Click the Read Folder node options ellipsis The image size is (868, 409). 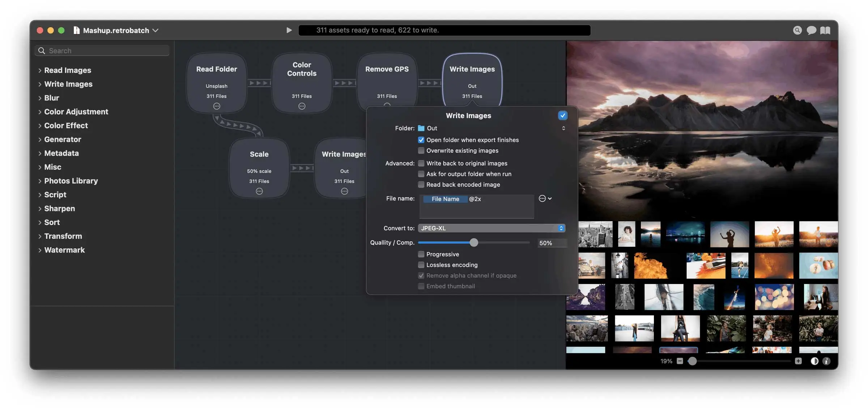pos(217,106)
